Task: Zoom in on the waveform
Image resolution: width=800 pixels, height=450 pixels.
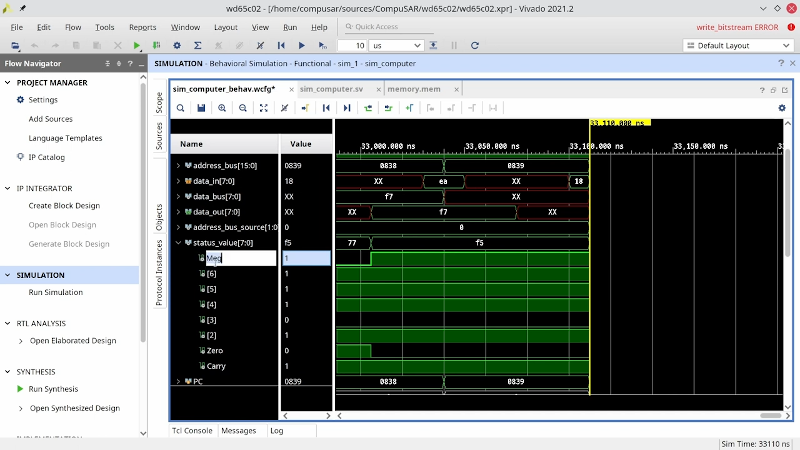Action: point(221,108)
